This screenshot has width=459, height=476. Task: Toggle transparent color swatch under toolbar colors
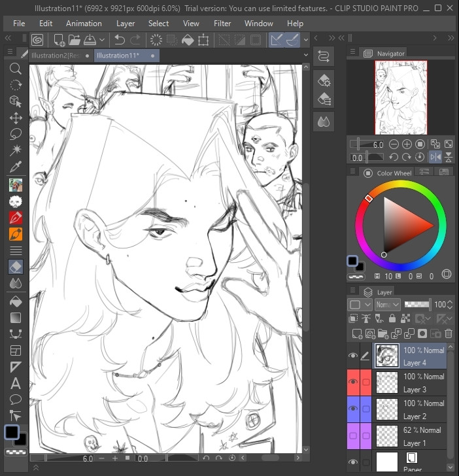[16, 452]
